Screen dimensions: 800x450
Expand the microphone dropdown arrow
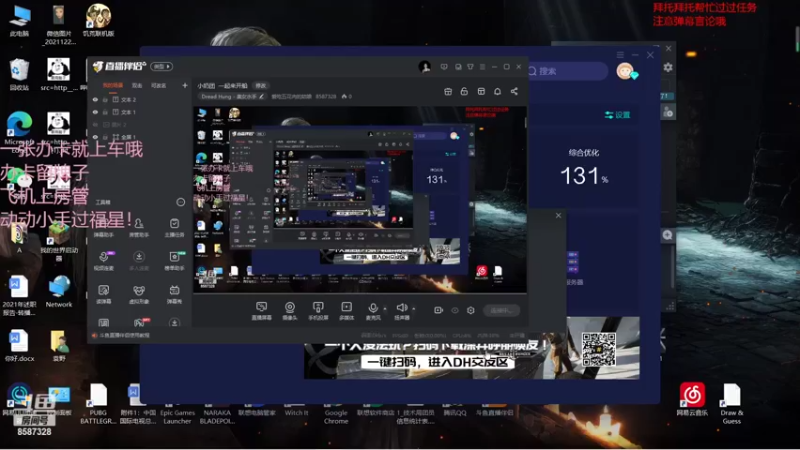point(385,308)
